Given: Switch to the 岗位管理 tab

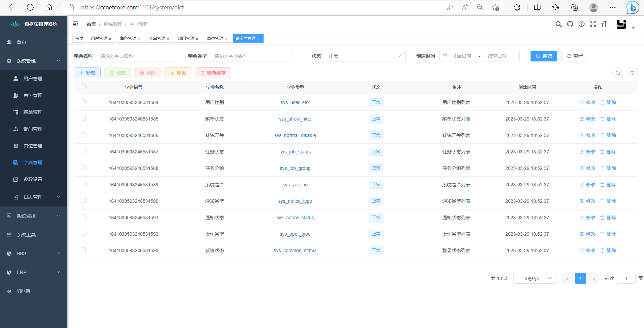Looking at the screenshot, I should click(x=215, y=38).
